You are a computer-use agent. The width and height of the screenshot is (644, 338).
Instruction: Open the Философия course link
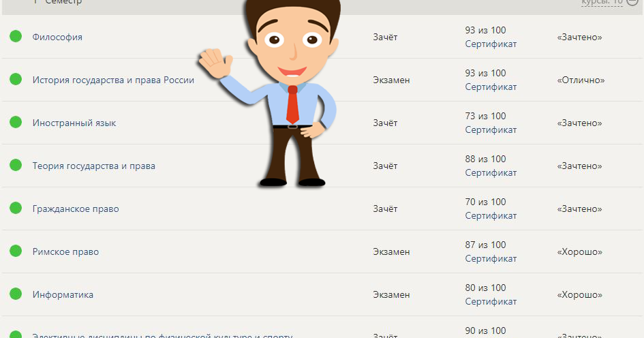[57, 37]
